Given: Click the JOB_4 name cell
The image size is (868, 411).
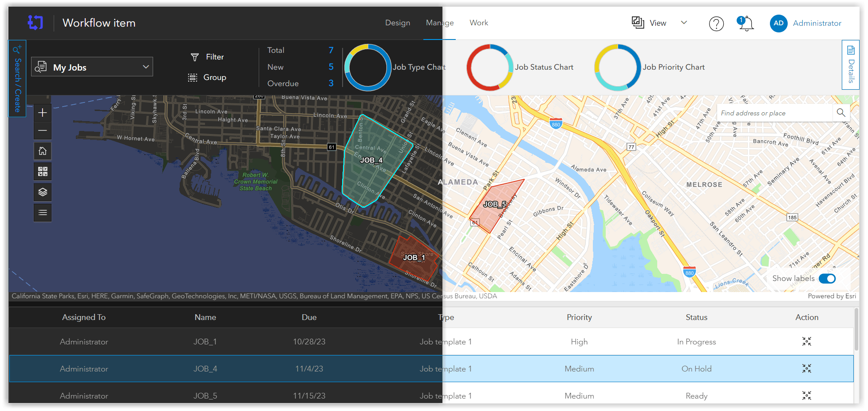Looking at the screenshot, I should click(205, 369).
